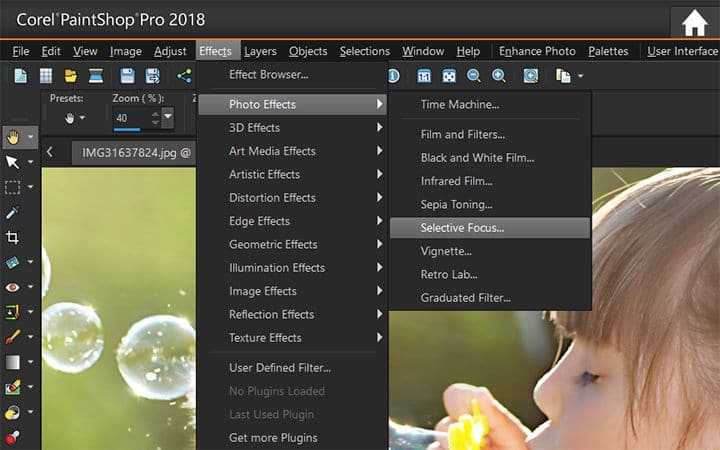The width and height of the screenshot is (720, 450).
Task: Click the scanner import icon
Action: [96, 76]
